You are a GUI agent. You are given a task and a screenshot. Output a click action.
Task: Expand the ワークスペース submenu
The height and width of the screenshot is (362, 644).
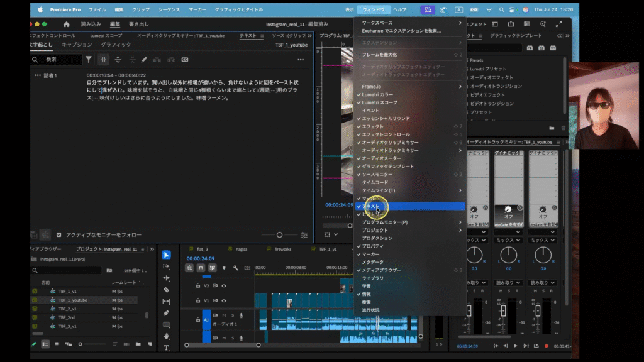[x=460, y=23]
